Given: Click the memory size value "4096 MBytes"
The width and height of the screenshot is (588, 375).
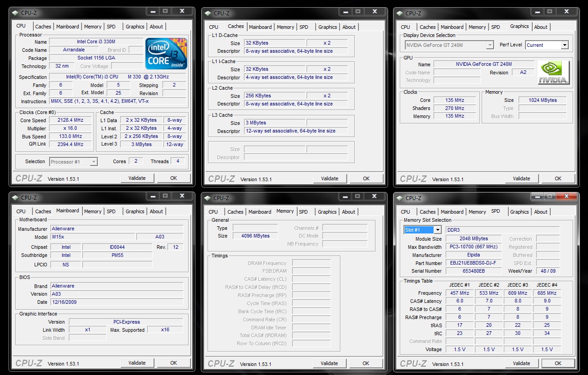Looking at the screenshot, I should (x=255, y=236).
